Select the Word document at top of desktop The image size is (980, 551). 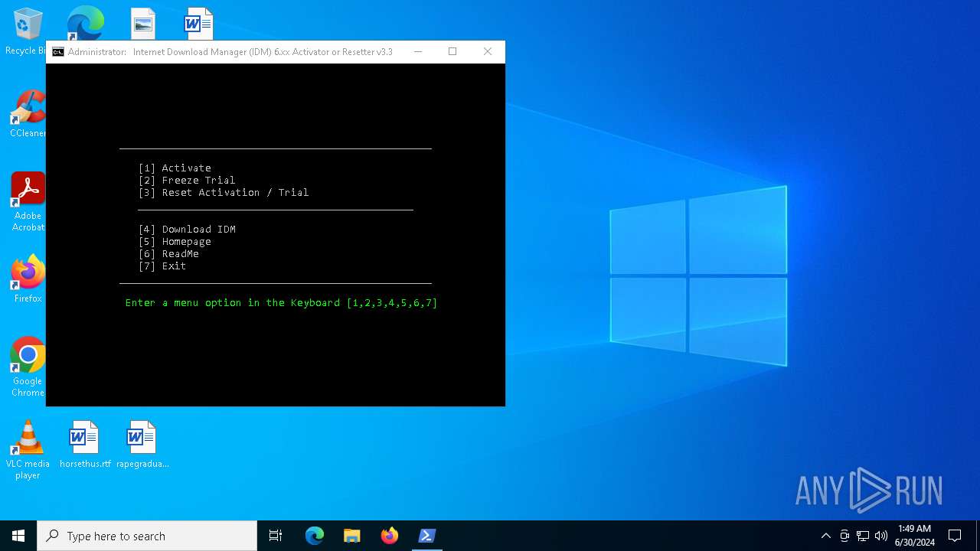(x=198, y=23)
